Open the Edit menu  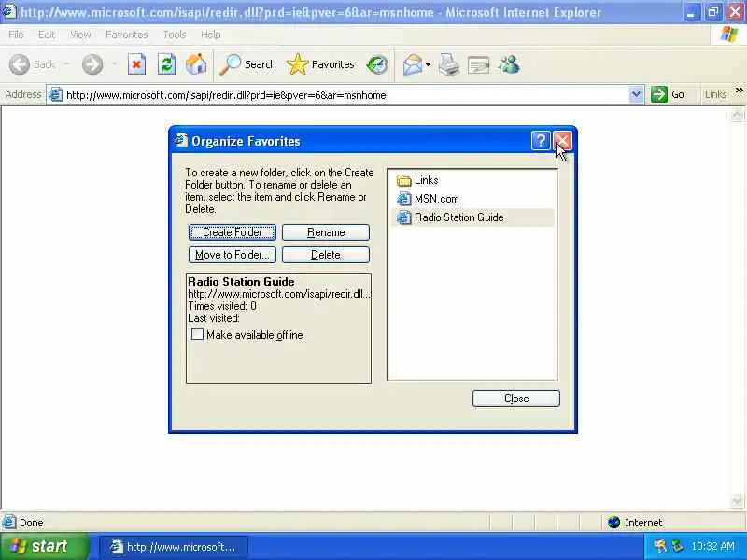click(x=46, y=35)
